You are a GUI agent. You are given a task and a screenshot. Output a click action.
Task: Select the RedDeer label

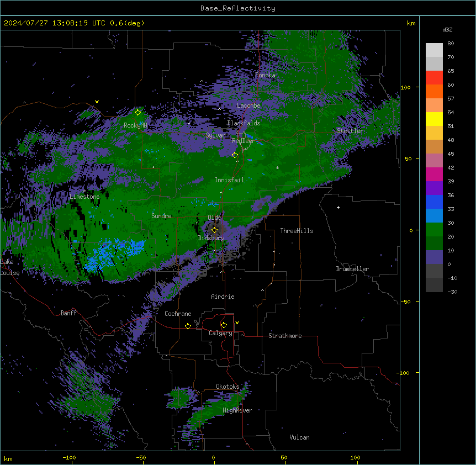point(243,141)
